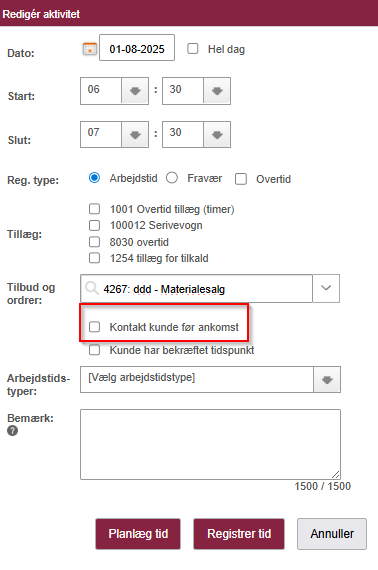Image resolution: width=378 pixels, height=570 pixels.
Task: Click inside the Bemærk text area
Action: [210, 444]
